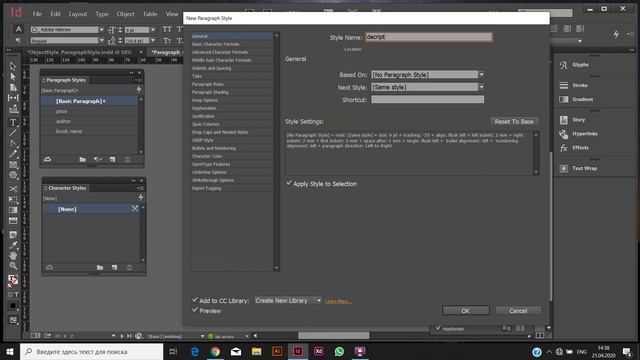The image size is (640, 360).
Task: Select Indents and Spacing category
Action: click(232, 68)
